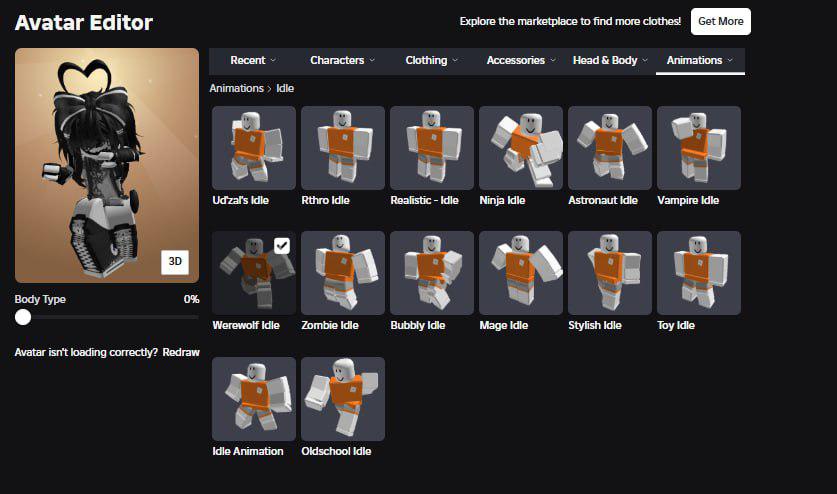Choose the Astronaut Idle animation icon
Image resolution: width=837 pixels, height=494 pixels.
tap(609, 148)
